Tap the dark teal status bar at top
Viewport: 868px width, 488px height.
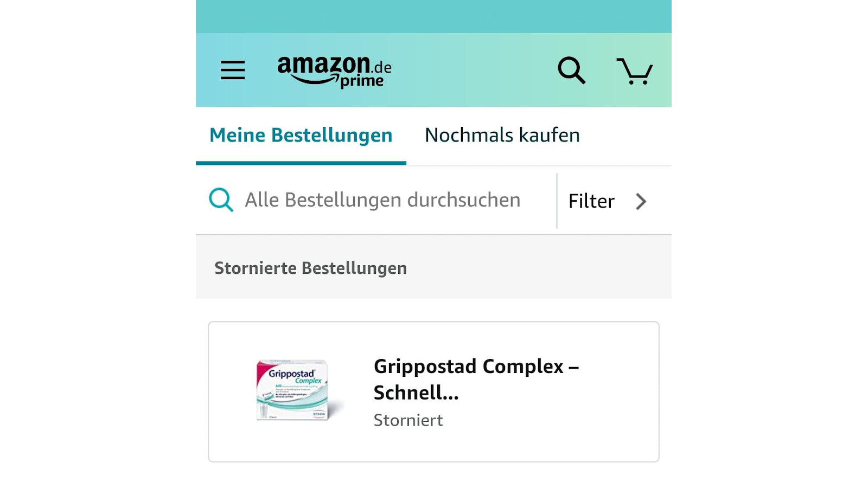point(433,16)
